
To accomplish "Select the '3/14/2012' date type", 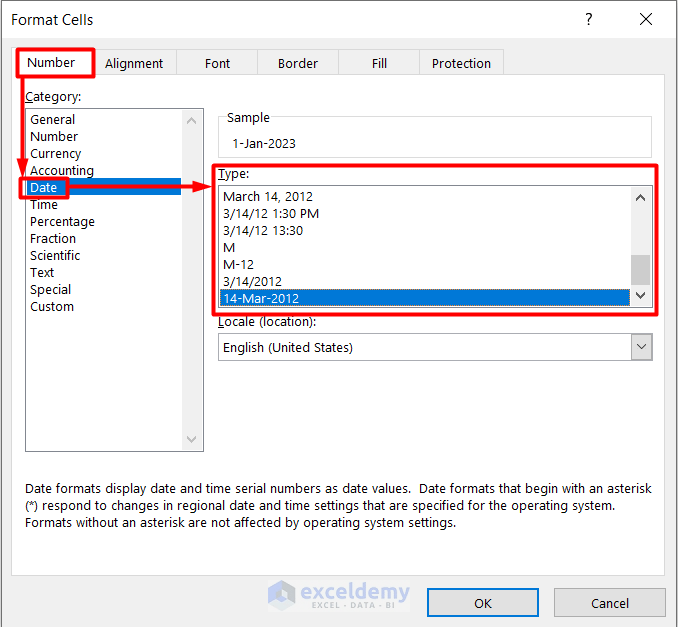I will [425, 282].
